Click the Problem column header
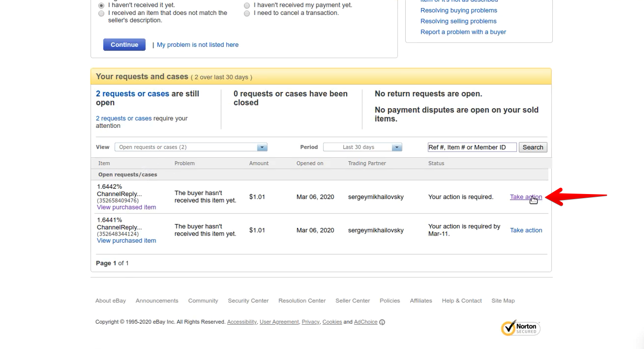Image resolution: width=644 pixels, height=349 pixels. [185, 164]
